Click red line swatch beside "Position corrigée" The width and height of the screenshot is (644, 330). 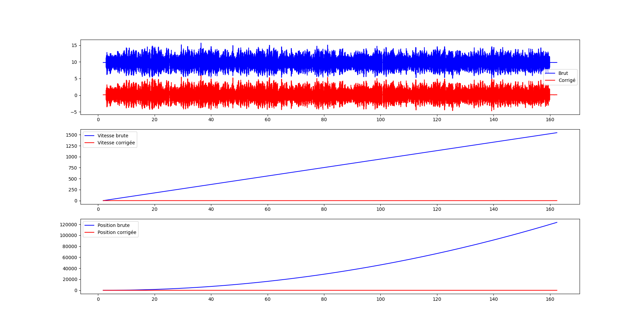click(x=89, y=232)
